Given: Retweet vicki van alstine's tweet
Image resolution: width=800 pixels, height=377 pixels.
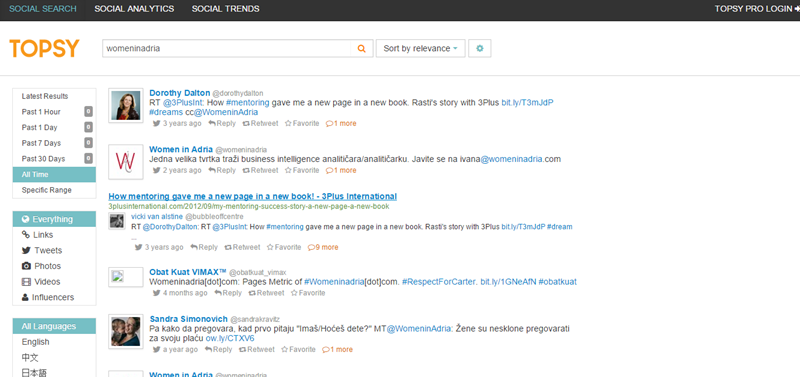Looking at the screenshot, I should click(242, 247).
